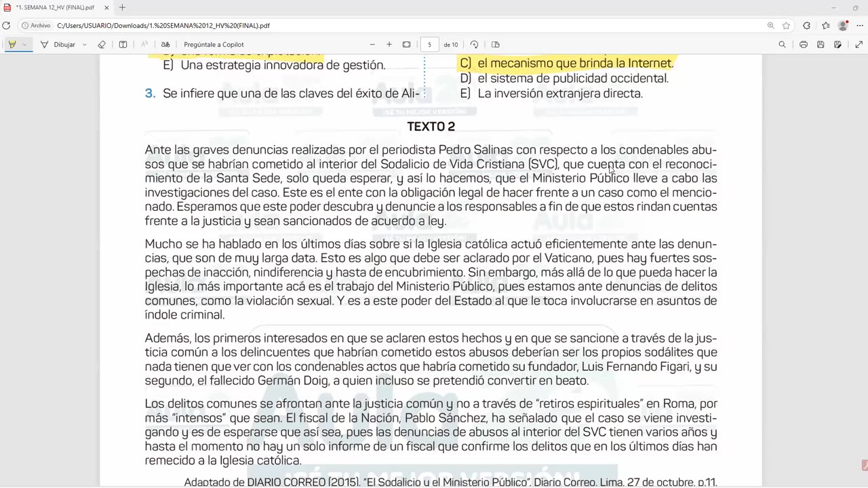Click question 3 Se infiere que text

click(x=282, y=94)
